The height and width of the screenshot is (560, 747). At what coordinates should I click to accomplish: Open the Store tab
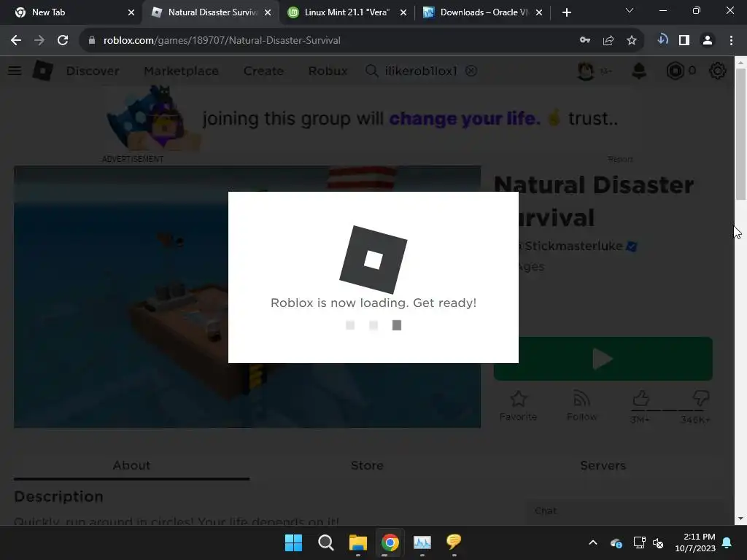368,465
